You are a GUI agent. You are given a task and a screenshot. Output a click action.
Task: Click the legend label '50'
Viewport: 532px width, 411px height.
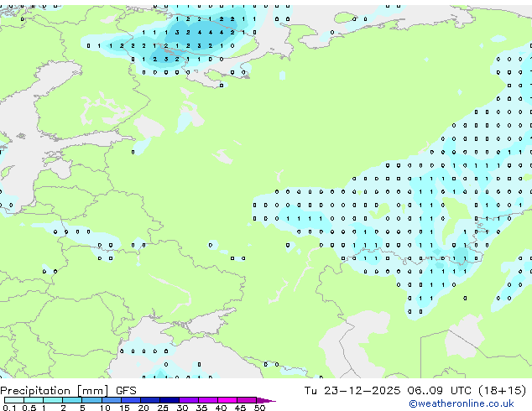[259, 408]
